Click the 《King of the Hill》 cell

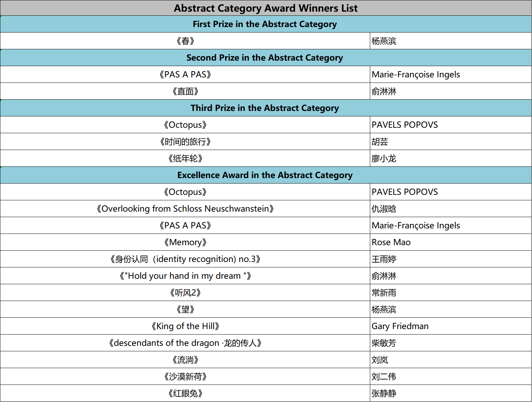185,326
